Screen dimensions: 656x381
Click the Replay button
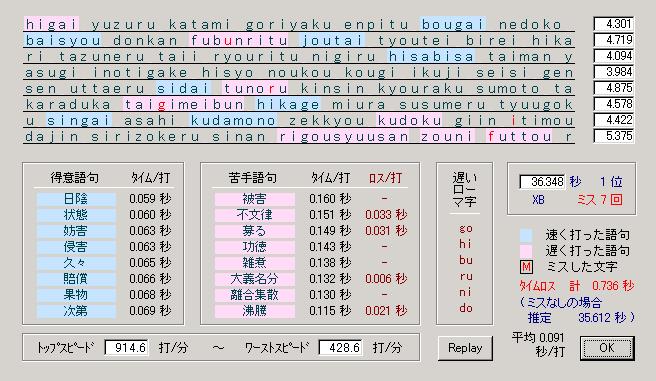click(465, 348)
